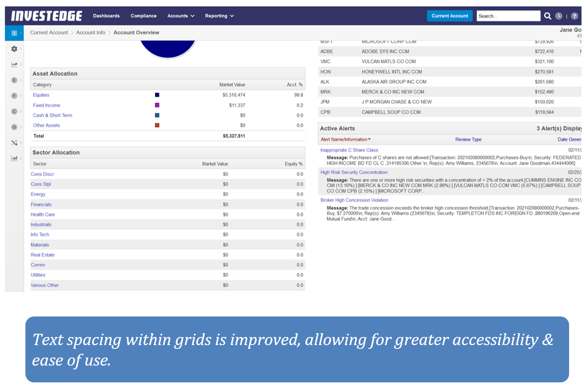The width and height of the screenshot is (588, 391).
Task: Open the Equities category link
Action: click(x=41, y=95)
